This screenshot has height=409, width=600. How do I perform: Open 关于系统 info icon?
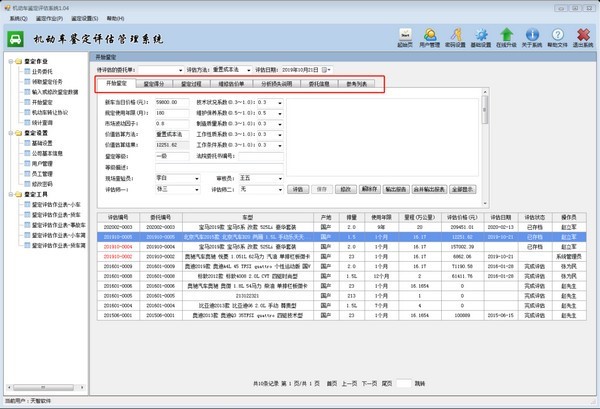[533, 35]
